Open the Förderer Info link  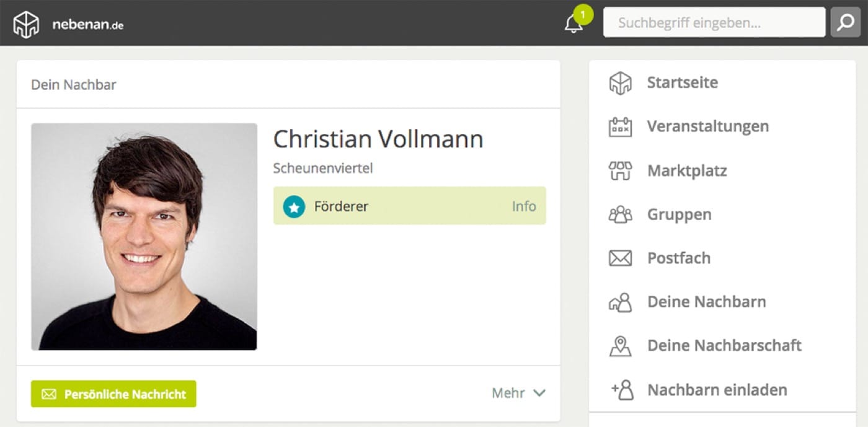(x=524, y=206)
